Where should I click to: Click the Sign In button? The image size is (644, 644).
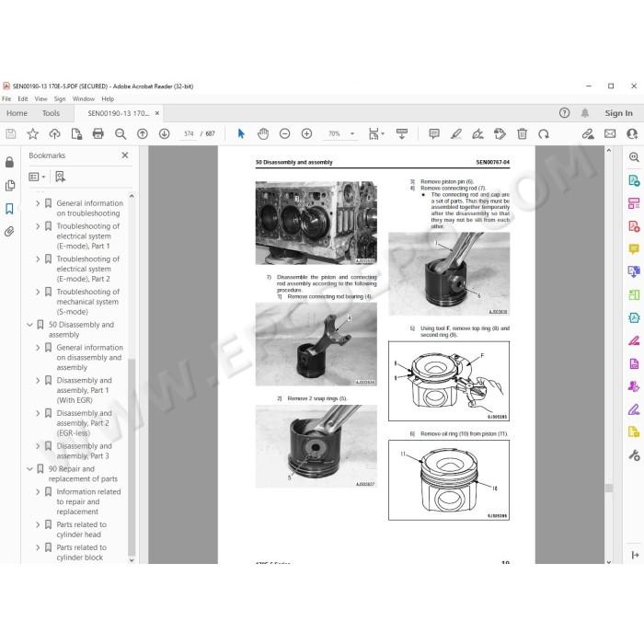click(618, 113)
